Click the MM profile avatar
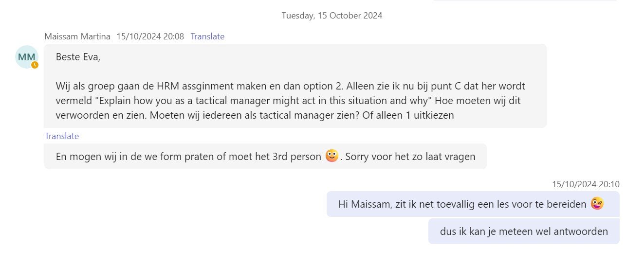Image resolution: width=644 pixels, height=267 pixels. pyautogui.click(x=26, y=57)
